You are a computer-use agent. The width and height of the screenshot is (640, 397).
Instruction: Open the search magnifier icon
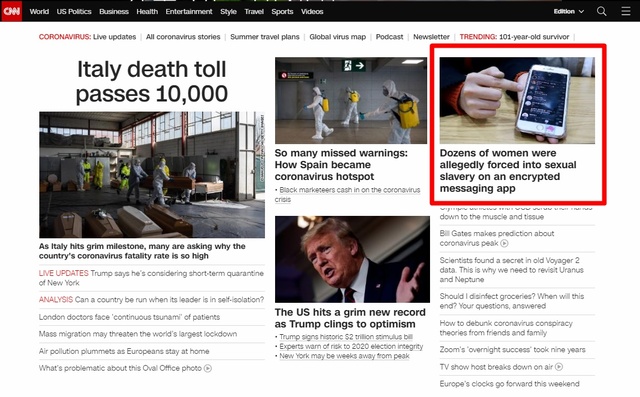click(x=601, y=11)
